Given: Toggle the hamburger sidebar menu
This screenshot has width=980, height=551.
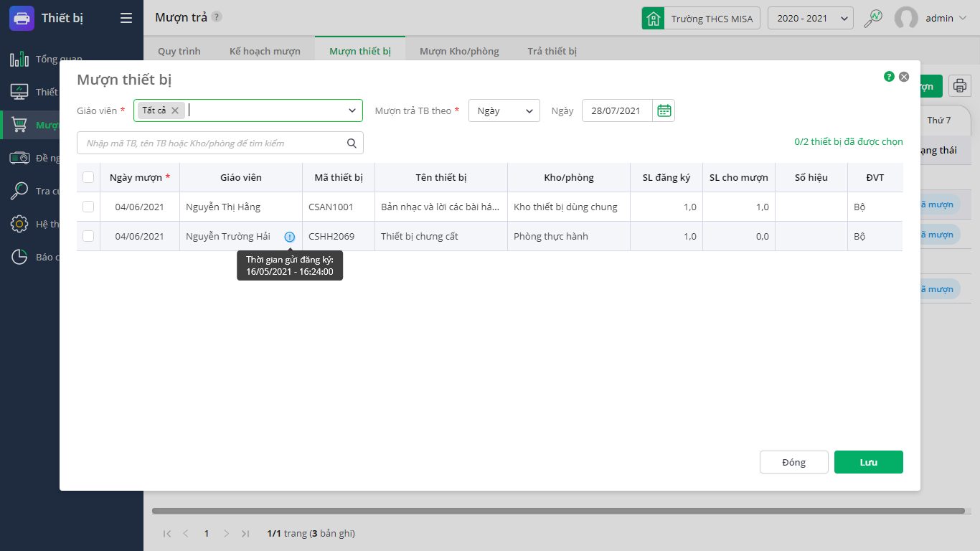Looking at the screenshot, I should coord(126,18).
